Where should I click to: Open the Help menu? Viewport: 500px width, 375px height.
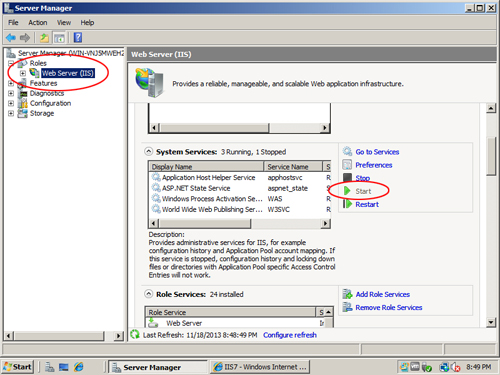[87, 22]
